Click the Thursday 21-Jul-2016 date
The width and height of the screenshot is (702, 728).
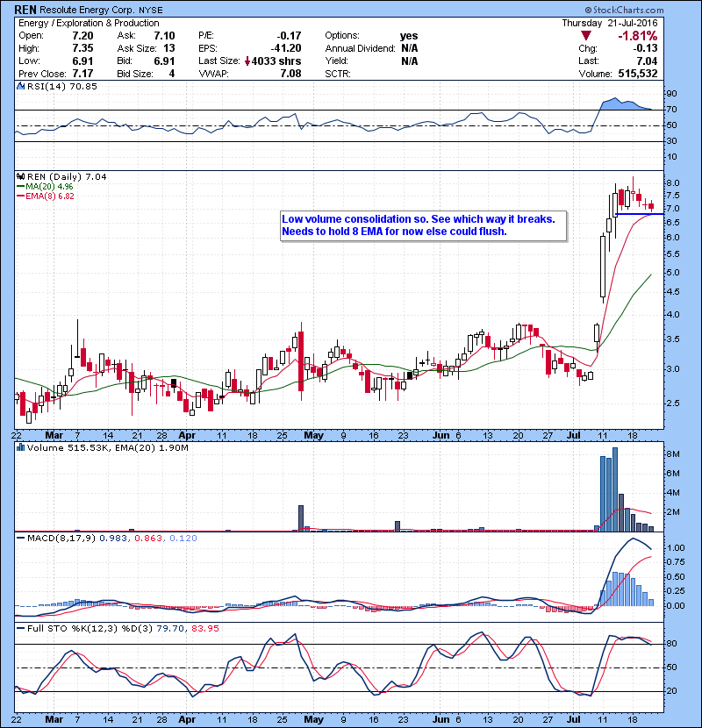610,23
